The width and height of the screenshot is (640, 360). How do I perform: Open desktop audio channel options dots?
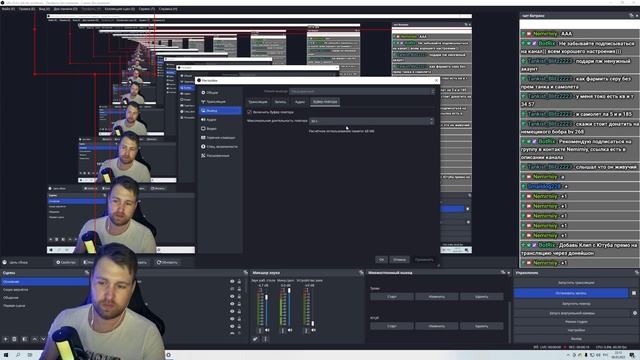[x=260, y=330]
